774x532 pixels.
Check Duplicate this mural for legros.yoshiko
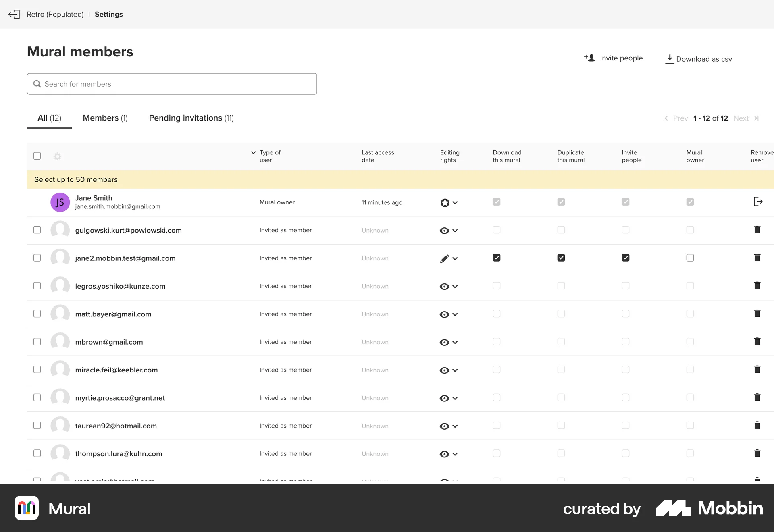click(x=561, y=286)
